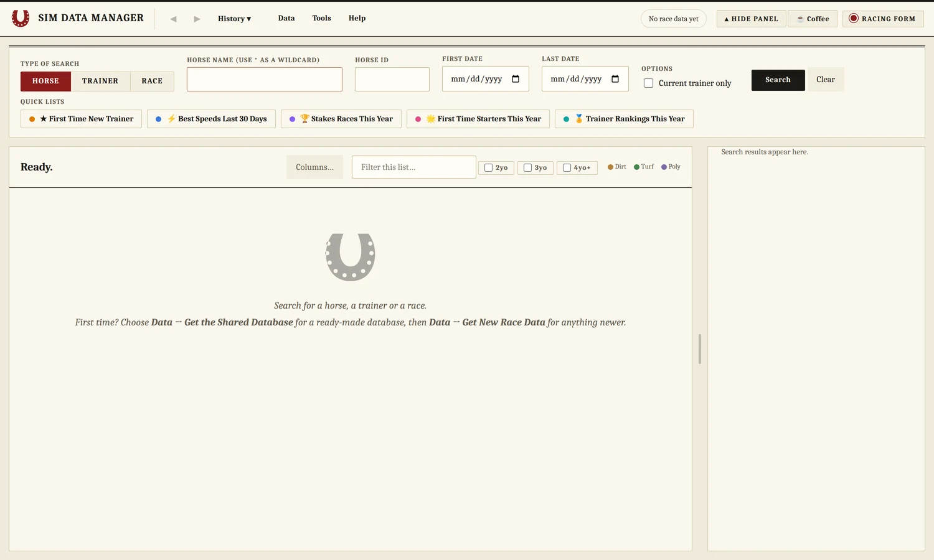Click the horseshoe logo in the header
934x560 pixels.
point(21,18)
